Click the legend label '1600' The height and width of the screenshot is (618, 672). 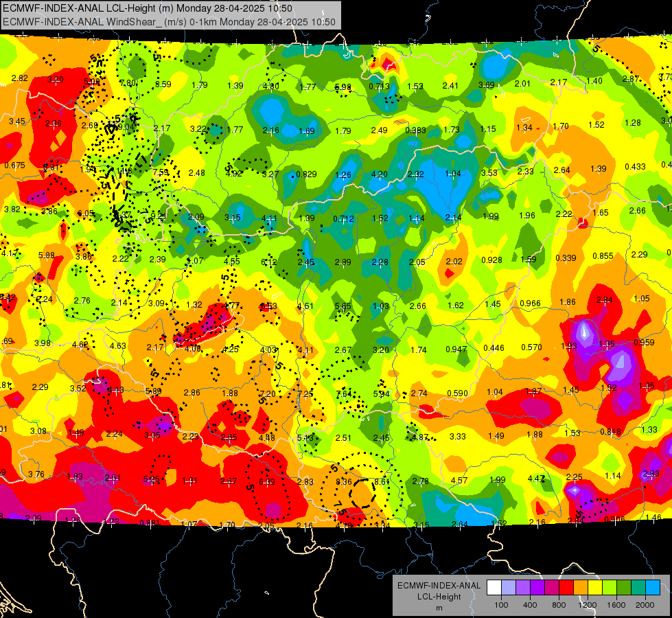616,605
